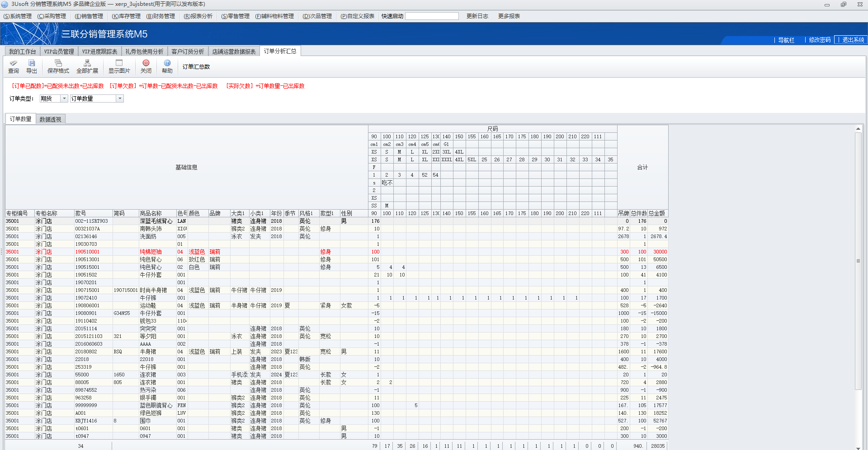Click the 保存格式 toolbar icon
868x450 pixels.
point(58,66)
